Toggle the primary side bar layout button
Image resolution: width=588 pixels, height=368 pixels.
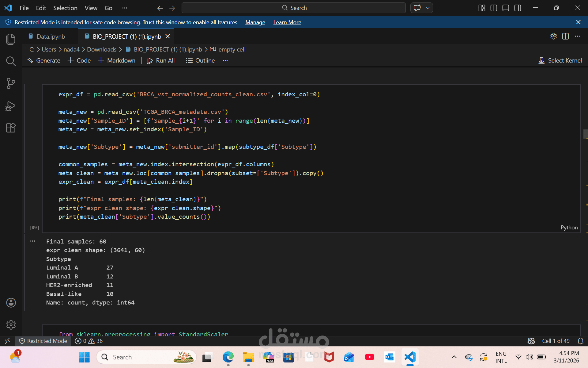pyautogui.click(x=494, y=8)
